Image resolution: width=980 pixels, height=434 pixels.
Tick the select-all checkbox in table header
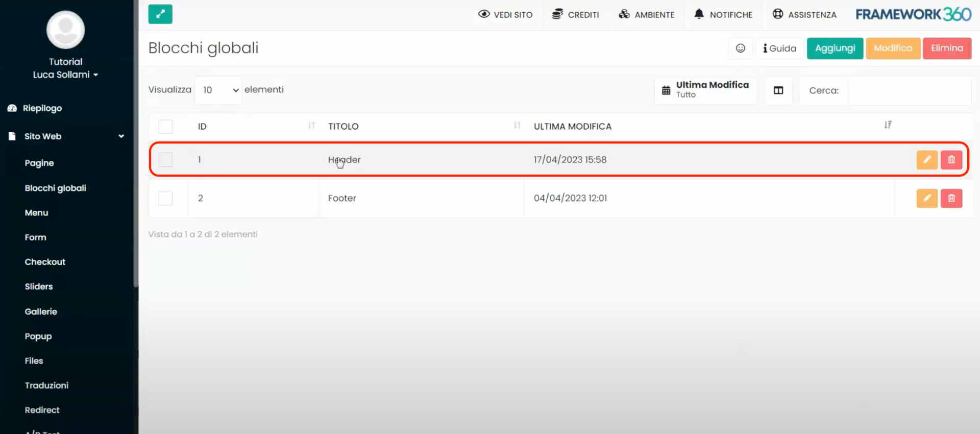click(x=165, y=127)
